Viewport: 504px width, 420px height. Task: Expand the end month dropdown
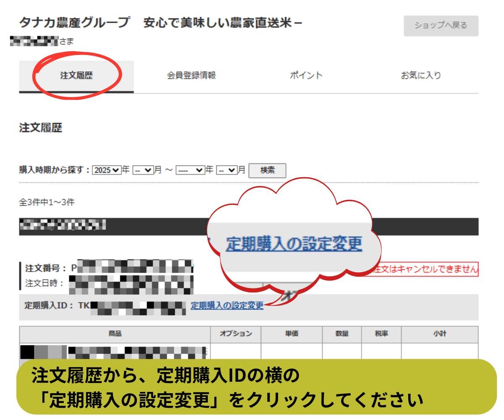[227, 170]
